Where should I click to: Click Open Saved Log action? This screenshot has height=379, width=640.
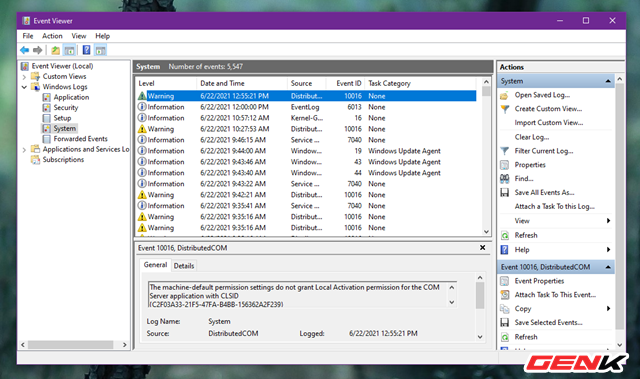(x=542, y=95)
